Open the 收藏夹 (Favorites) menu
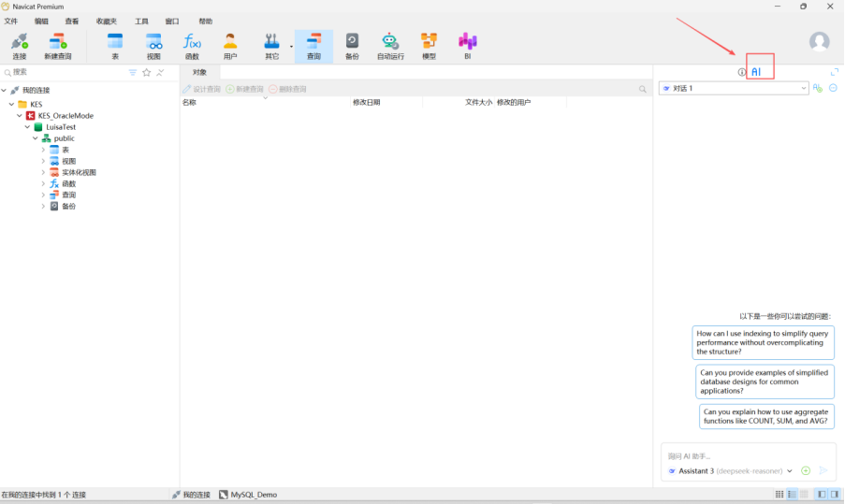Viewport: 845px width, 504px height. [106, 21]
